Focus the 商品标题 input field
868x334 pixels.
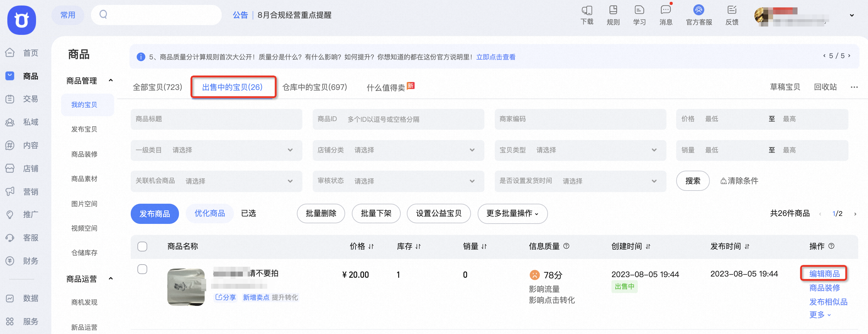click(x=216, y=119)
